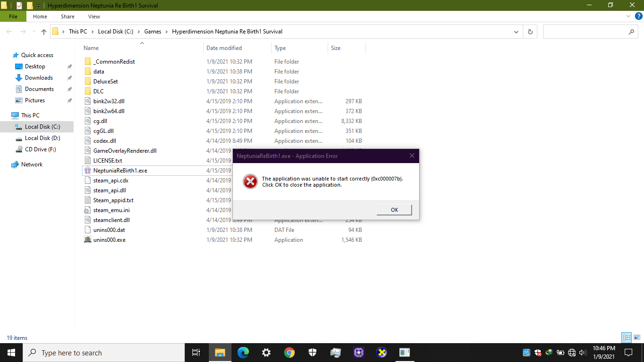
Task: Open Network in navigation pane
Action: pos(32,165)
